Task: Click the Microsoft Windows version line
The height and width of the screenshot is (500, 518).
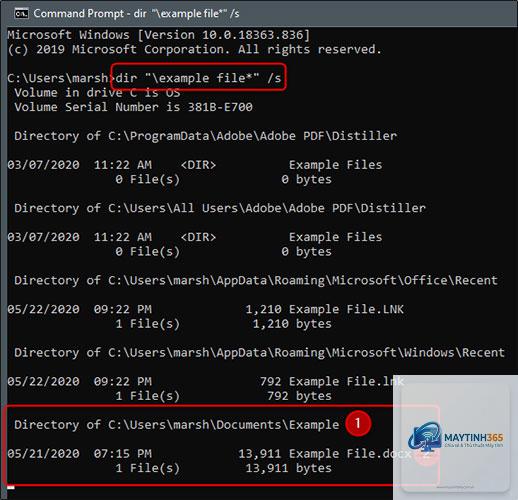Action: (159, 35)
